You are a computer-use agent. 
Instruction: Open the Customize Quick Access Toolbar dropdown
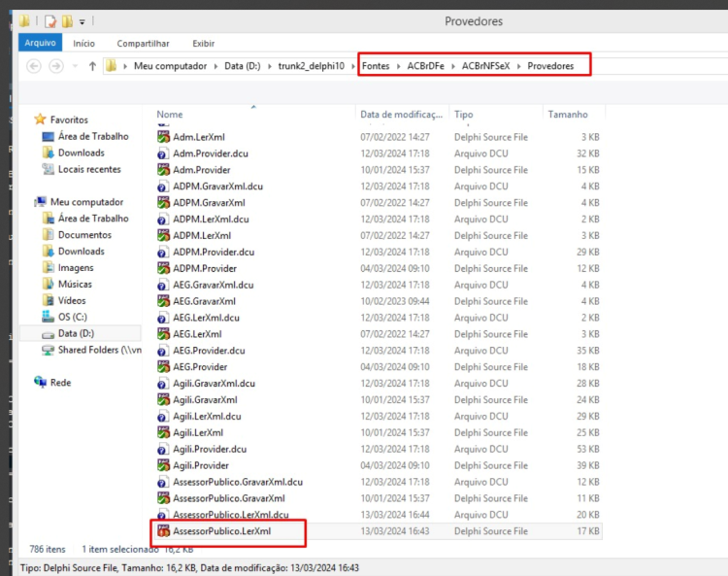pos(83,21)
